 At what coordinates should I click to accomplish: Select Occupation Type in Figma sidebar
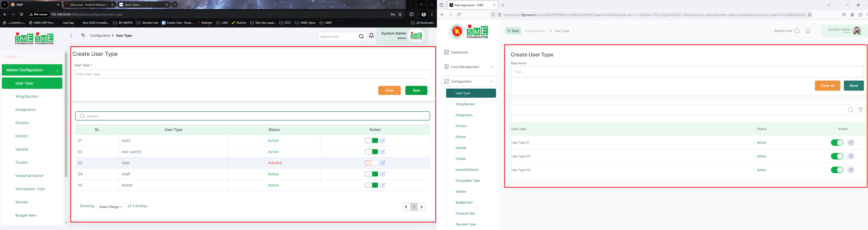[x=468, y=181]
